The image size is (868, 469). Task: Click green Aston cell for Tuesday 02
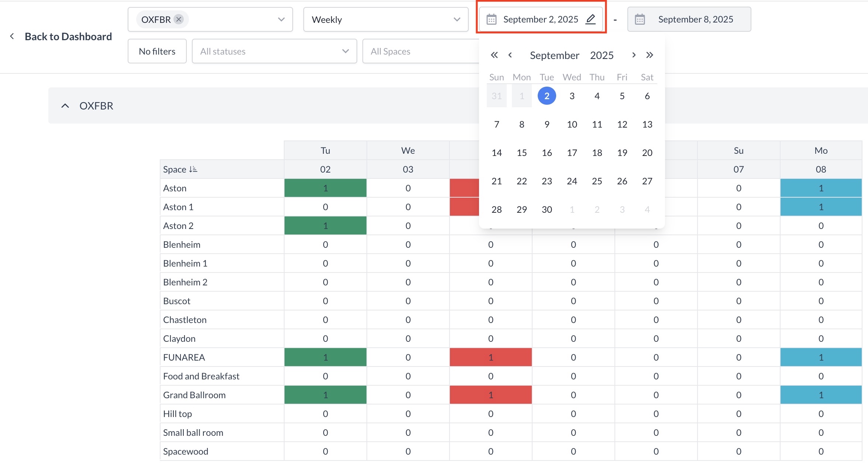pos(325,188)
